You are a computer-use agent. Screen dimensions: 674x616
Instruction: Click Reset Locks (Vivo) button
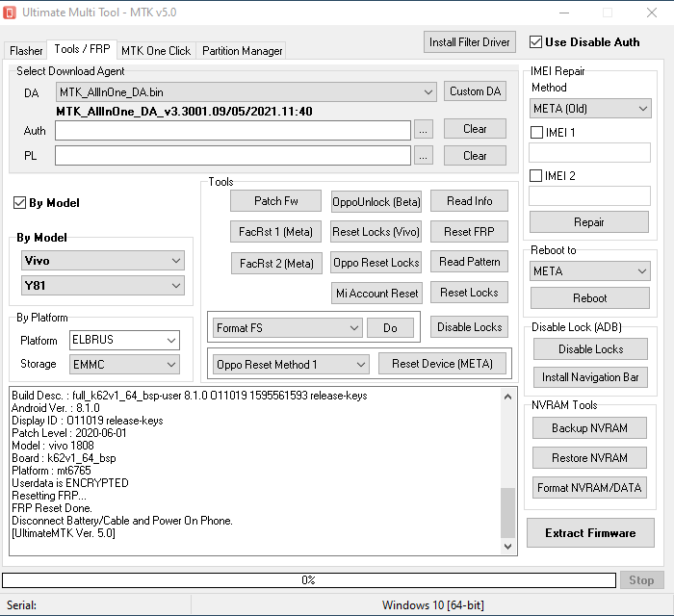click(x=376, y=232)
